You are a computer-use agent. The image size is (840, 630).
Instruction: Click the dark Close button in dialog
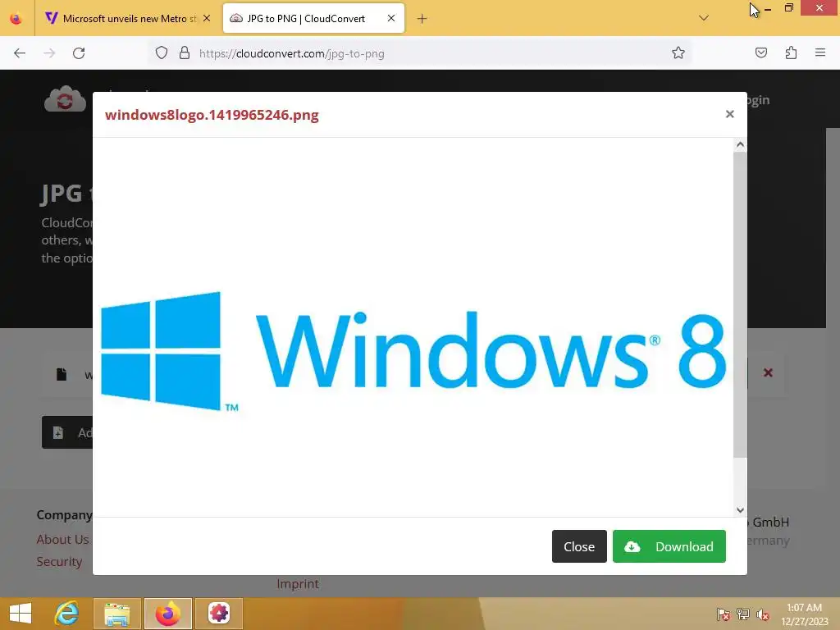click(579, 546)
